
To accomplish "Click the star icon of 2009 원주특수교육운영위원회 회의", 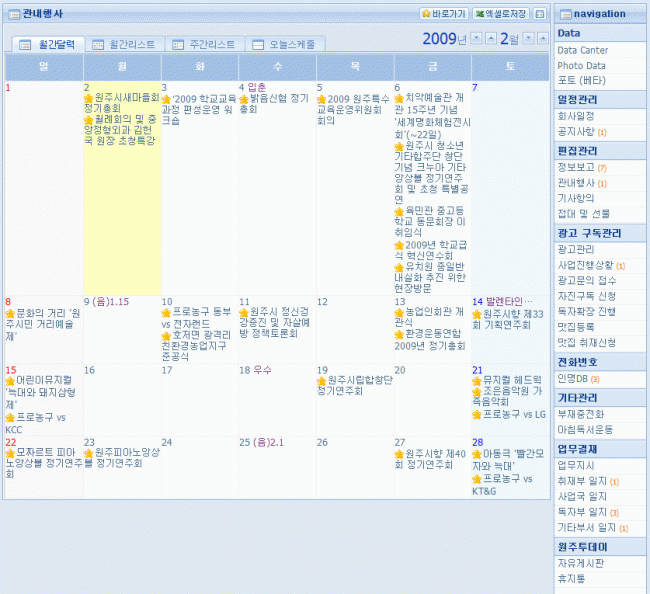I will (322, 100).
